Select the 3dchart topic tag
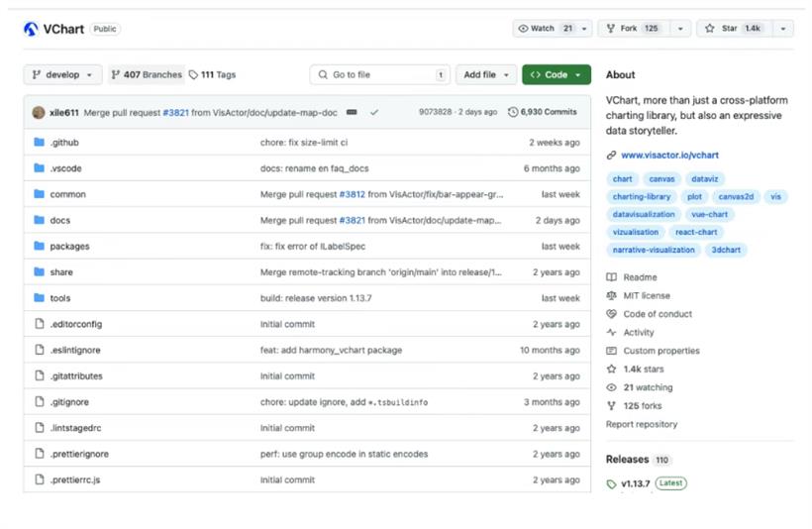This screenshot has height=529, width=812. (x=726, y=250)
